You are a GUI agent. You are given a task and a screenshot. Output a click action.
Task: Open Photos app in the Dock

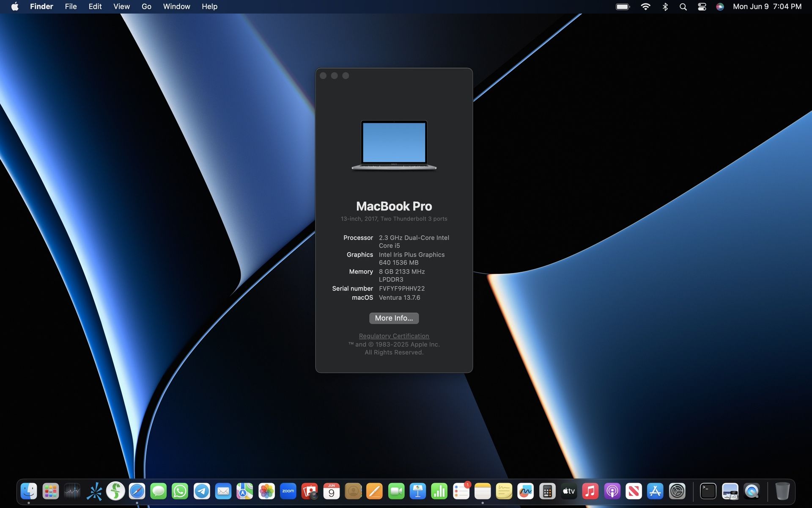(x=266, y=491)
